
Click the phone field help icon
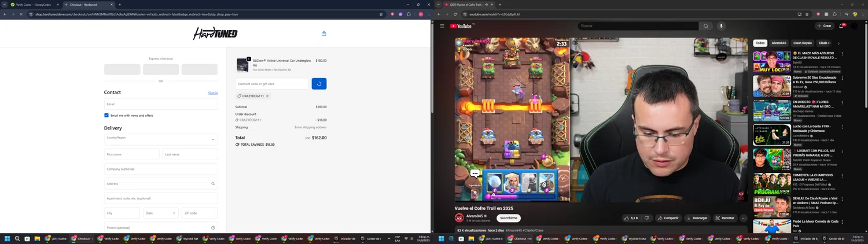213,228
